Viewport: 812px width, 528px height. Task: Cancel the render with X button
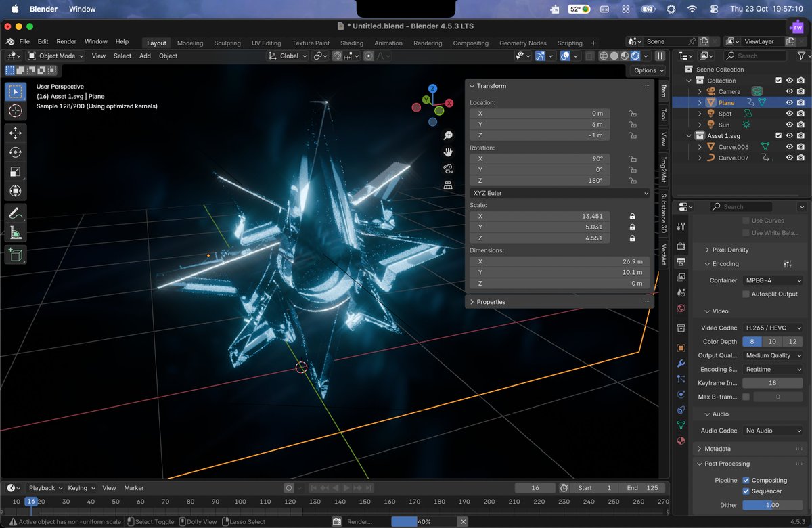tap(464, 522)
